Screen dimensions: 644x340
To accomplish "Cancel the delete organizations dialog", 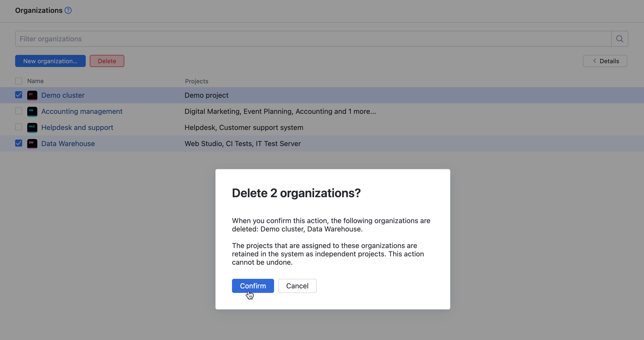I will 297,286.
